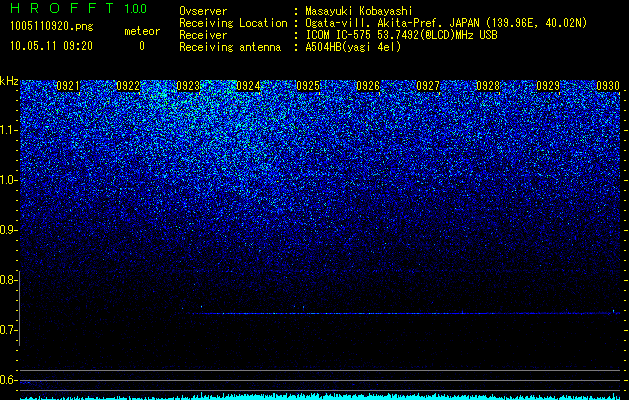Click the 0.8 frequency axis label
The image size is (629, 400).
[9, 280]
